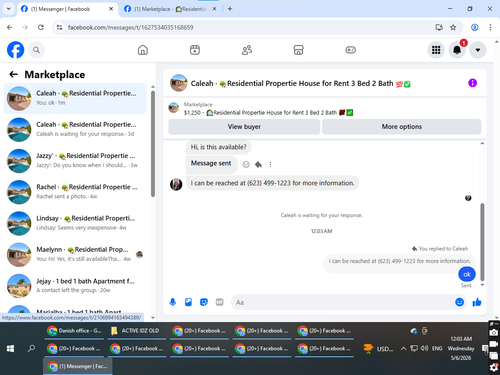Expand the account dropdown arrow

tap(478, 50)
